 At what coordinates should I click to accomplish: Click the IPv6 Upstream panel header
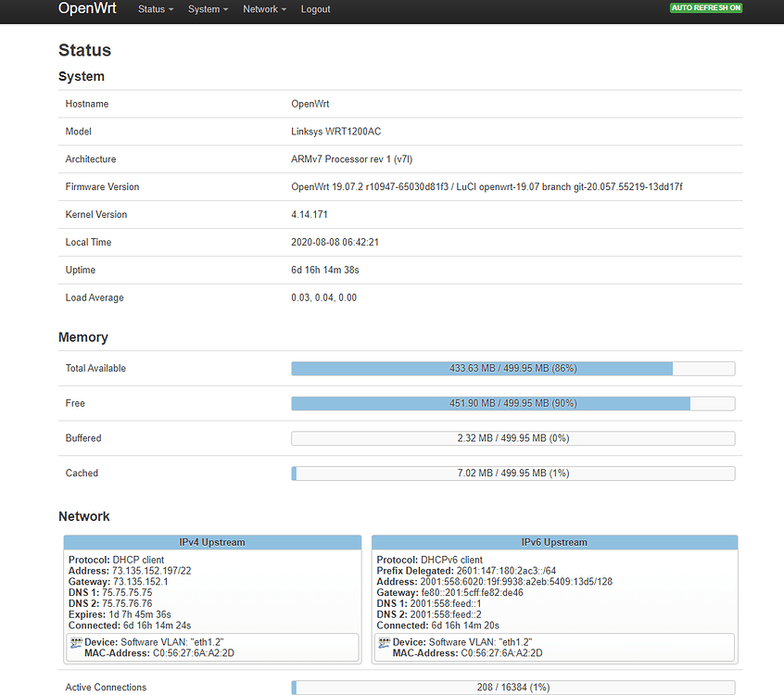(553, 542)
